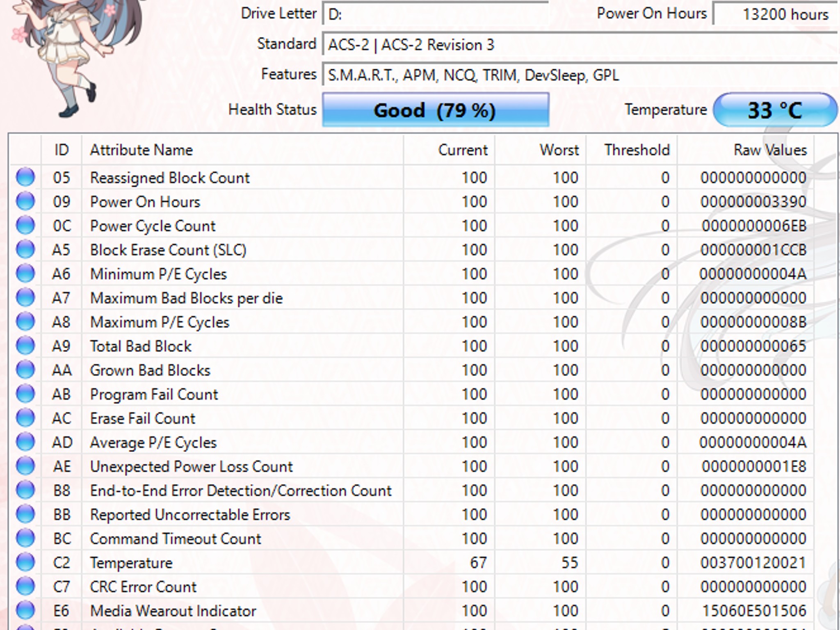Click the status orb for Average P/E Cycles
This screenshot has width=840, height=630.
(x=25, y=442)
